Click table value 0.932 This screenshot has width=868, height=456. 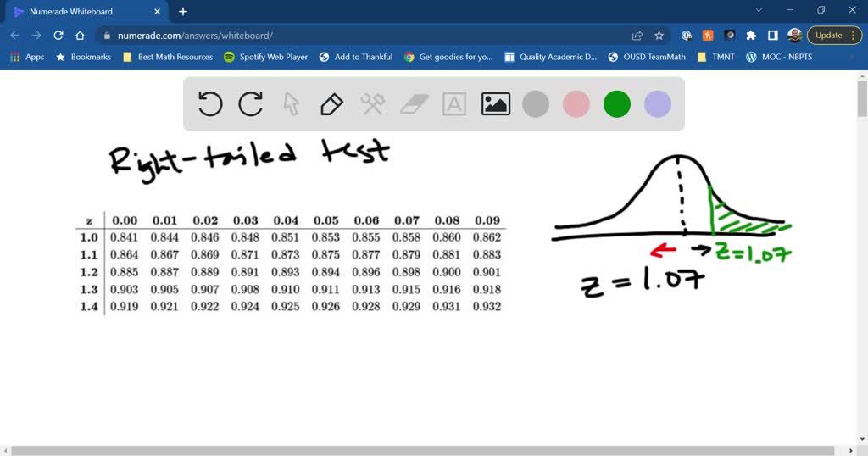point(487,307)
